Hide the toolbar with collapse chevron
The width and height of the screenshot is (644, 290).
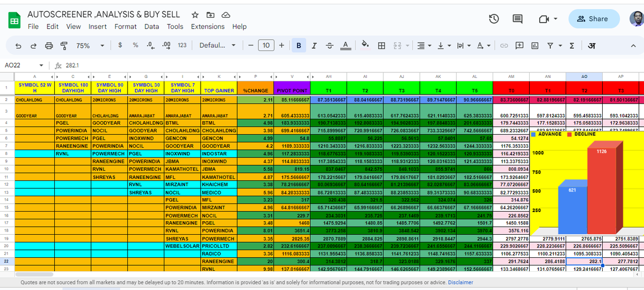coord(633,46)
